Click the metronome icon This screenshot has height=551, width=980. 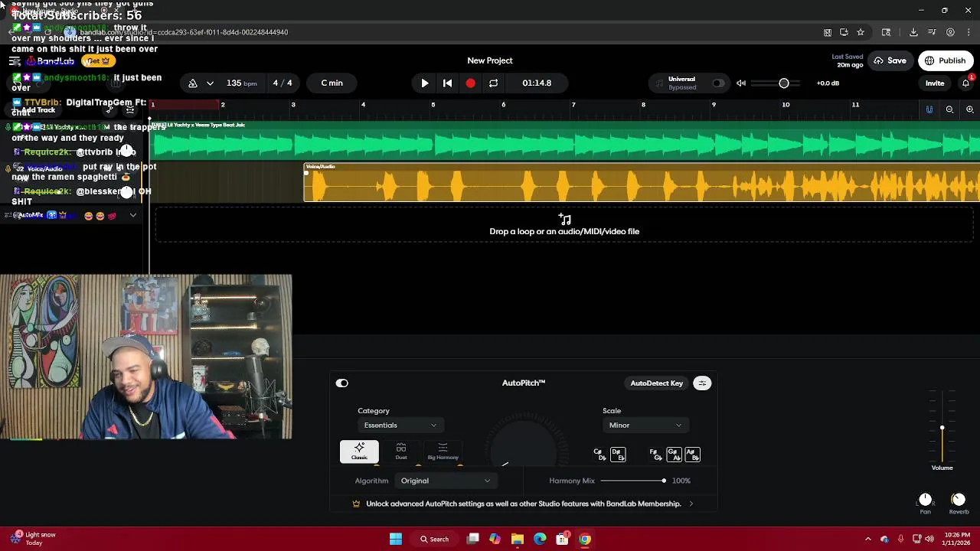pos(193,83)
